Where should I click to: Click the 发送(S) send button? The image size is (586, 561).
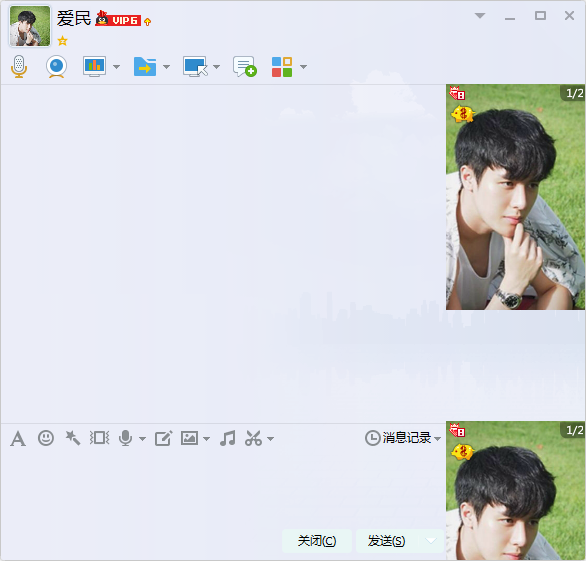click(x=386, y=540)
